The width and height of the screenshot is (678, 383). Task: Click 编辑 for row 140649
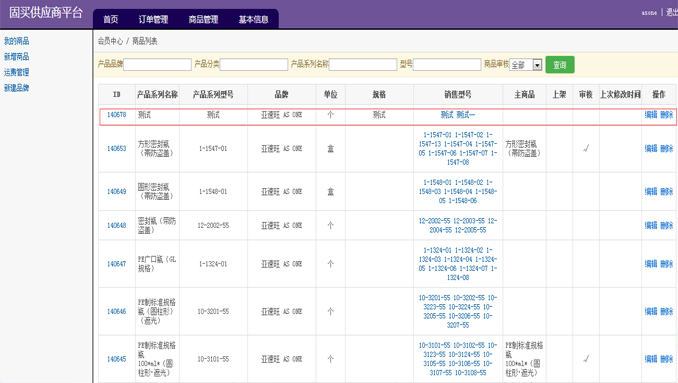tap(651, 192)
